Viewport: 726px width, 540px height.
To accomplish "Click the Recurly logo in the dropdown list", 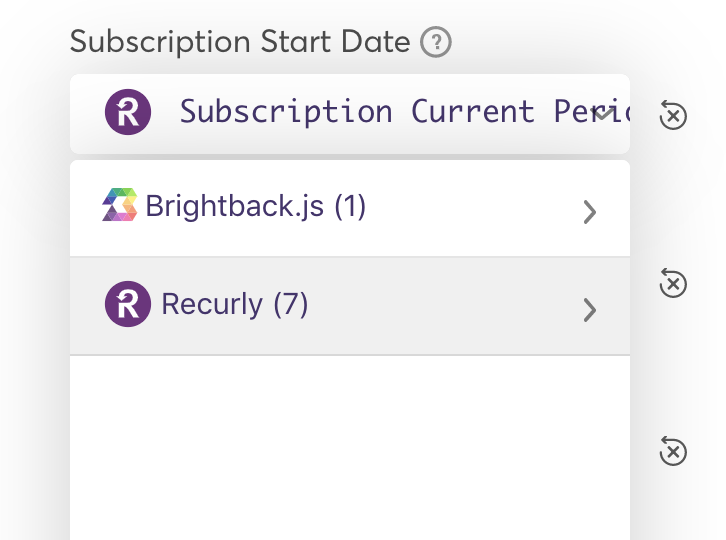I will 128,304.
